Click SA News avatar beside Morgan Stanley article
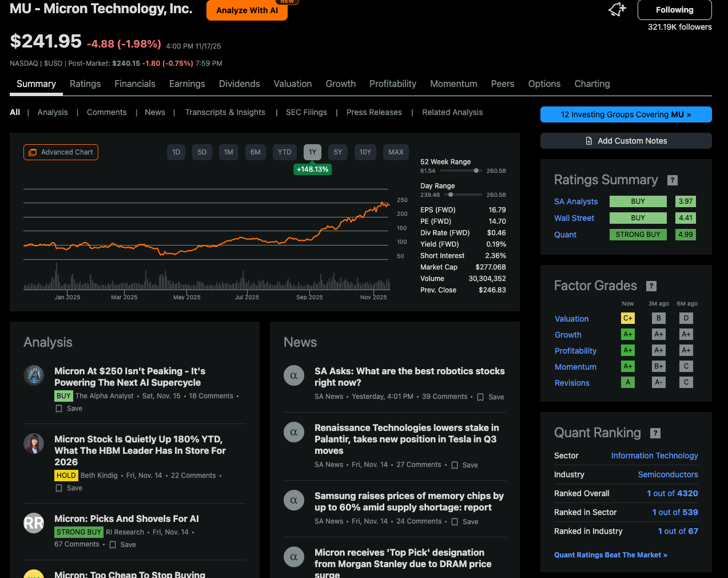The height and width of the screenshot is (578, 728). click(294, 557)
